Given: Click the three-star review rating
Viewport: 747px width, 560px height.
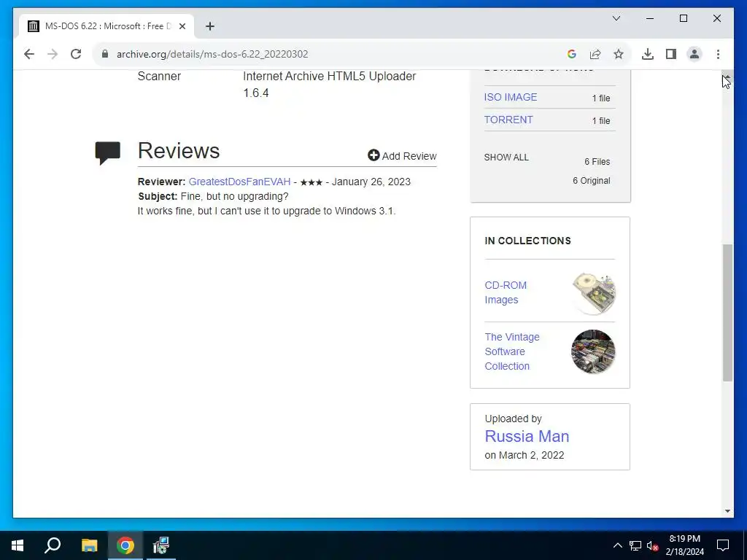Looking at the screenshot, I should (311, 182).
